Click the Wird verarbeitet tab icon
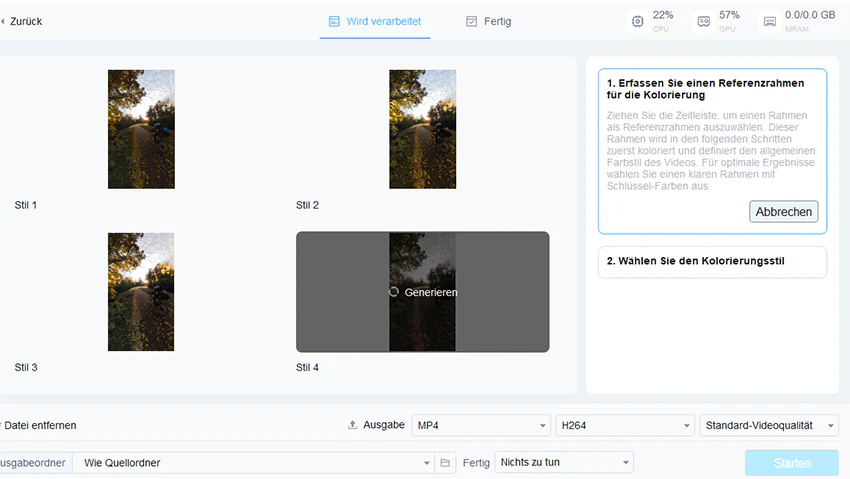The height and width of the screenshot is (479, 850). (334, 21)
